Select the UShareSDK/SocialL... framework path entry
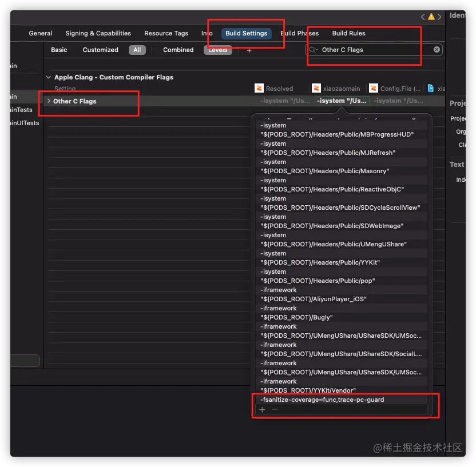 tap(341, 354)
